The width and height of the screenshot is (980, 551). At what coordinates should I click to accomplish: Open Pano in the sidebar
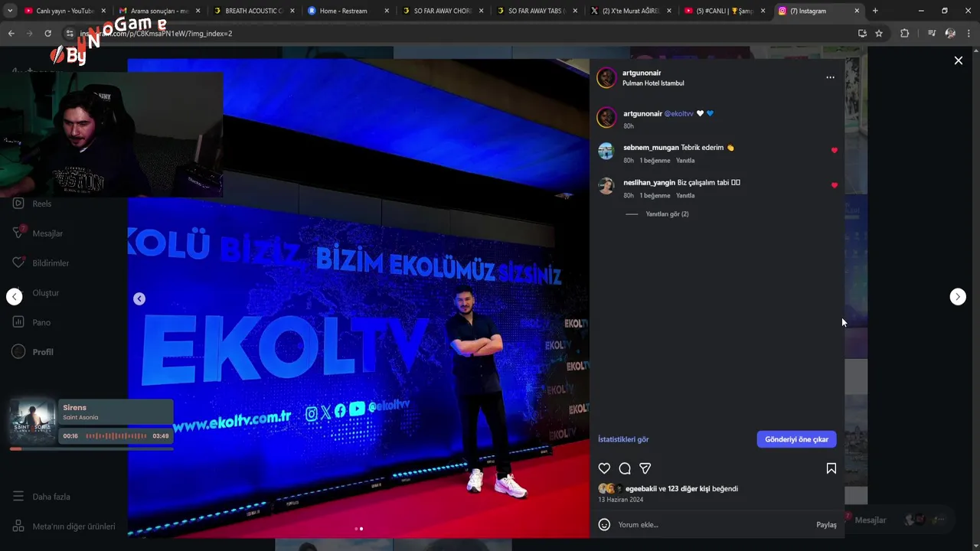click(31, 322)
